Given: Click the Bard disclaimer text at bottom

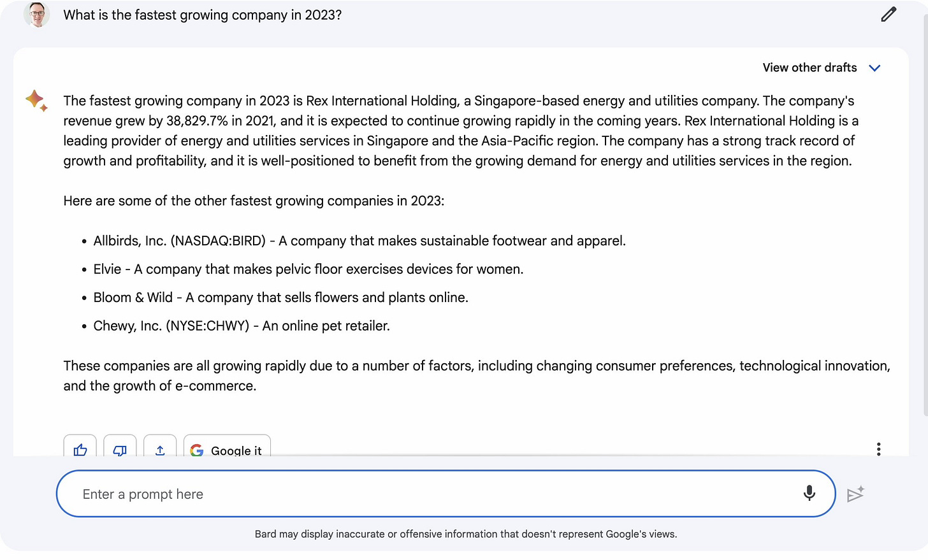Looking at the screenshot, I should (x=466, y=534).
